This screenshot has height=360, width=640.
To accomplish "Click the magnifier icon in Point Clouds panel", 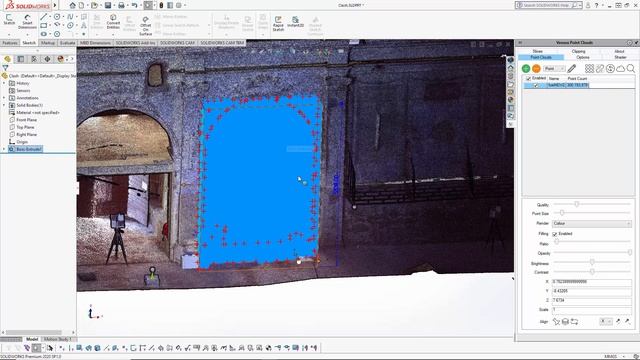I will [x=631, y=69].
